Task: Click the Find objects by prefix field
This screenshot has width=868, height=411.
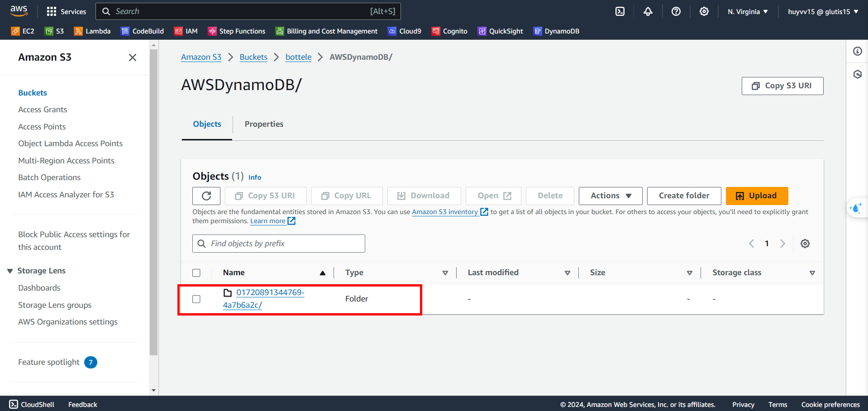Action: click(279, 244)
